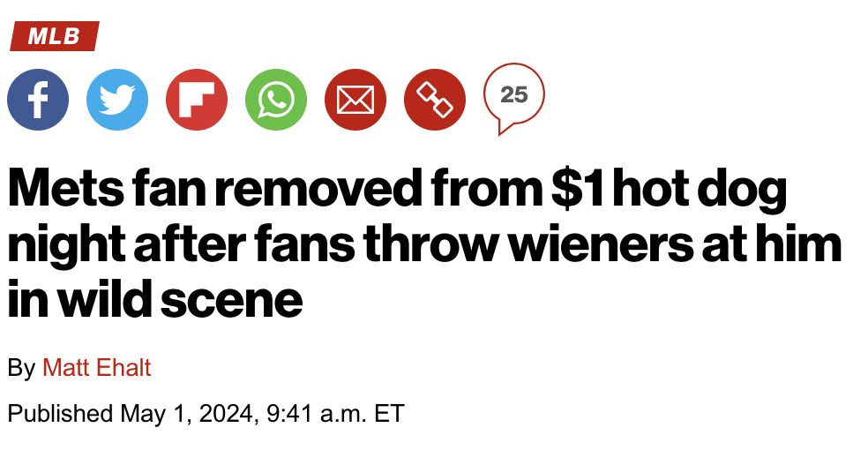Go to the MLB category page
Image resolution: width=868 pixels, height=450 pixels.
coord(54,36)
